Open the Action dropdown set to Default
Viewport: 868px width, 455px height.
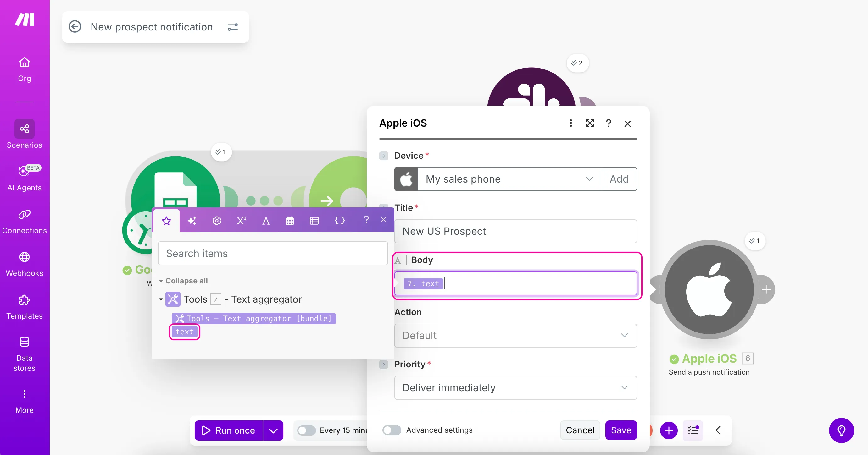pos(515,336)
